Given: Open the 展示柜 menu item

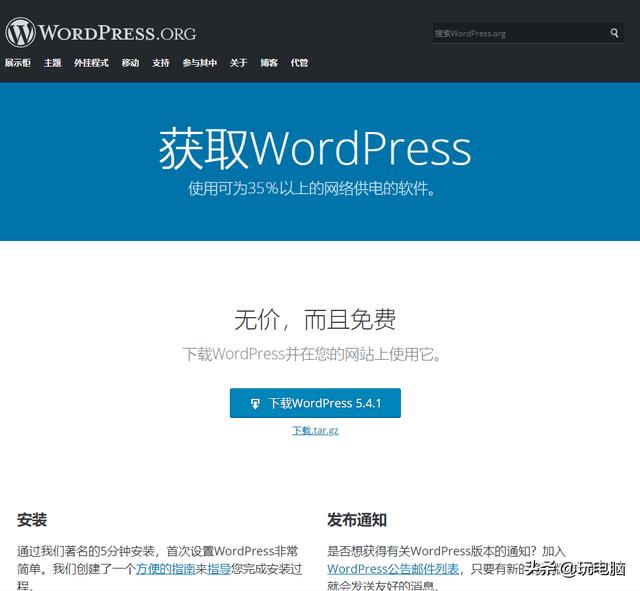Looking at the screenshot, I should coord(16,63).
